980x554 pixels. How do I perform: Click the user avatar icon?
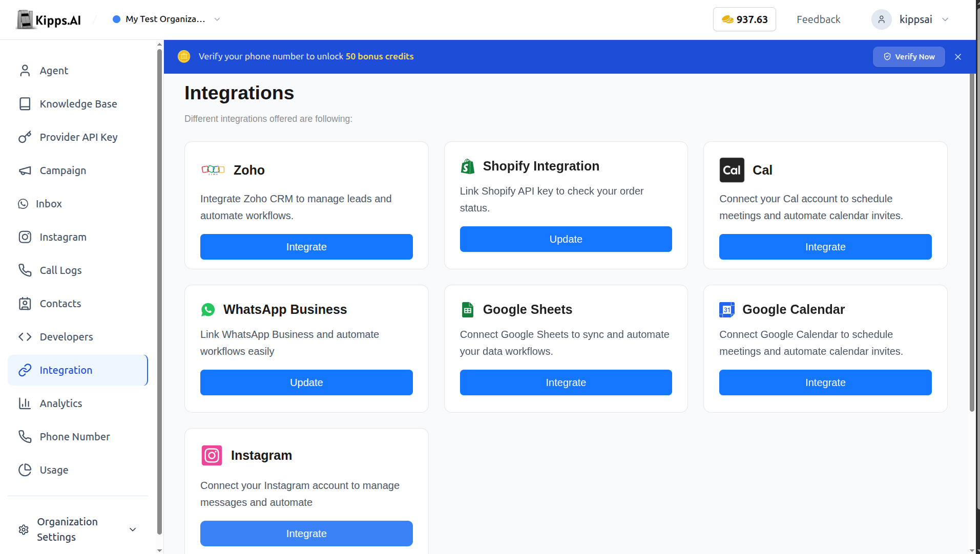(882, 19)
